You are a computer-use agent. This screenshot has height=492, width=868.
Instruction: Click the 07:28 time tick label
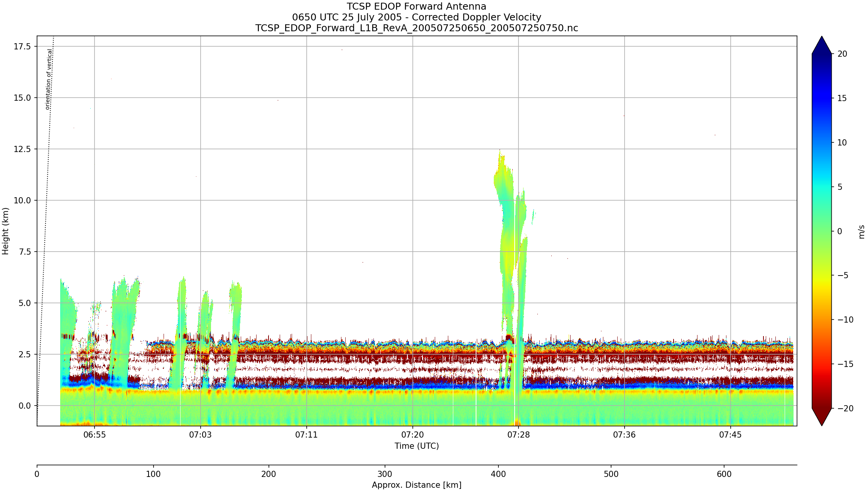518,435
